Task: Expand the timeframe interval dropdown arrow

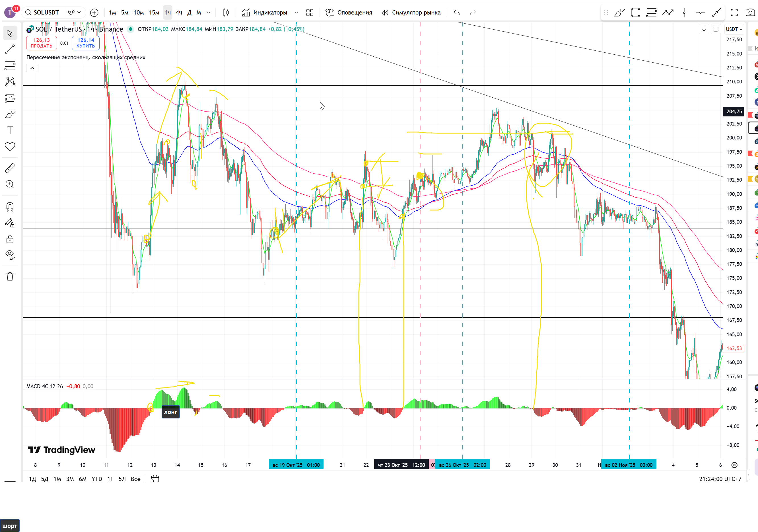Action: pyautogui.click(x=209, y=13)
